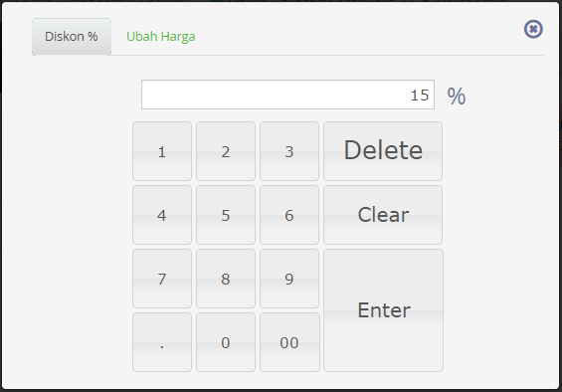The image size is (562, 392).
Task: Tap the 5 key on keypad
Action: [226, 215]
